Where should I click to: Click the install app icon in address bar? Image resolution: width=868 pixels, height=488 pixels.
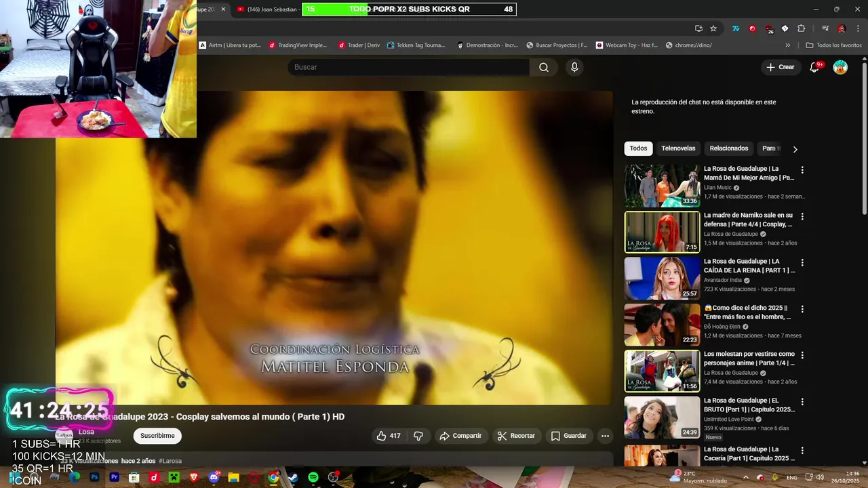698,28
